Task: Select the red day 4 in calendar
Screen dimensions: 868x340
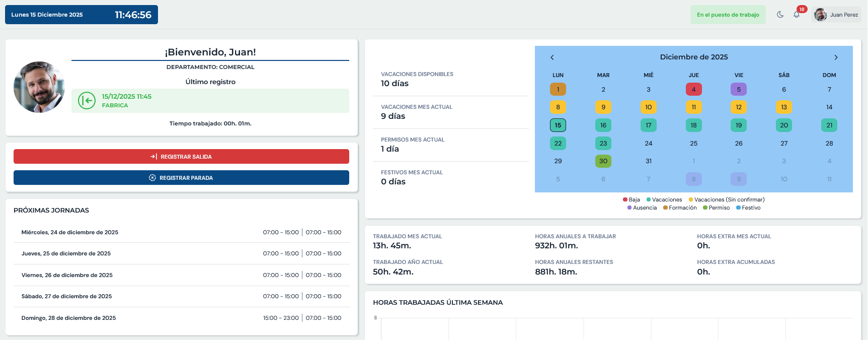Action: tap(693, 89)
